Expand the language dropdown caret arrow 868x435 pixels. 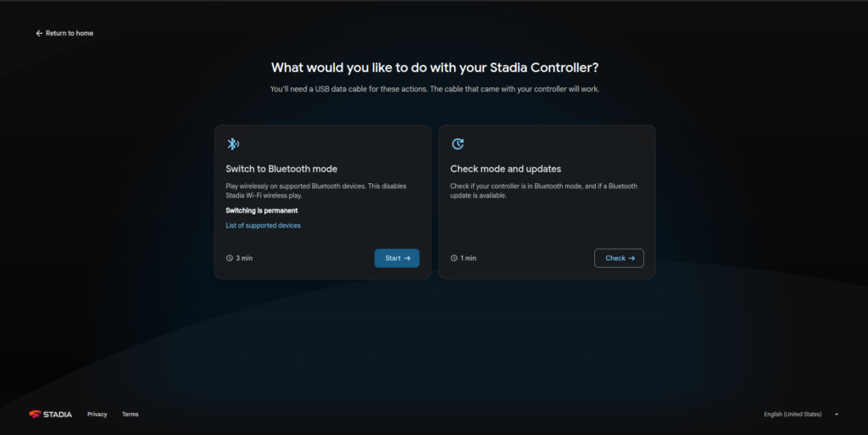(837, 414)
